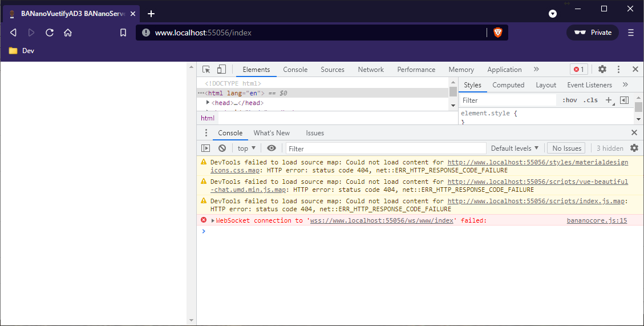Click the forward navigation arrow
This screenshot has height=326, width=644.
coord(31,33)
